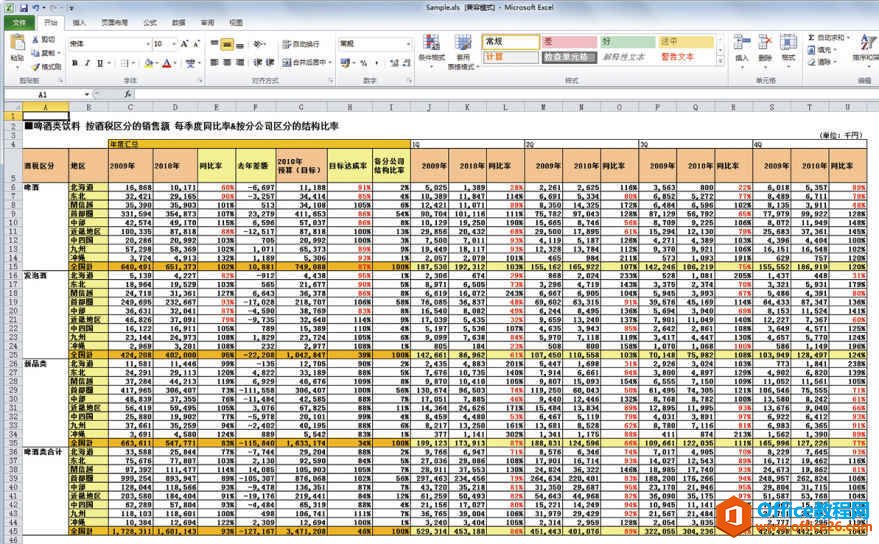The width and height of the screenshot is (879, 544).
Task: Toggle Bottom Align vertical alignment
Action: coord(240,44)
